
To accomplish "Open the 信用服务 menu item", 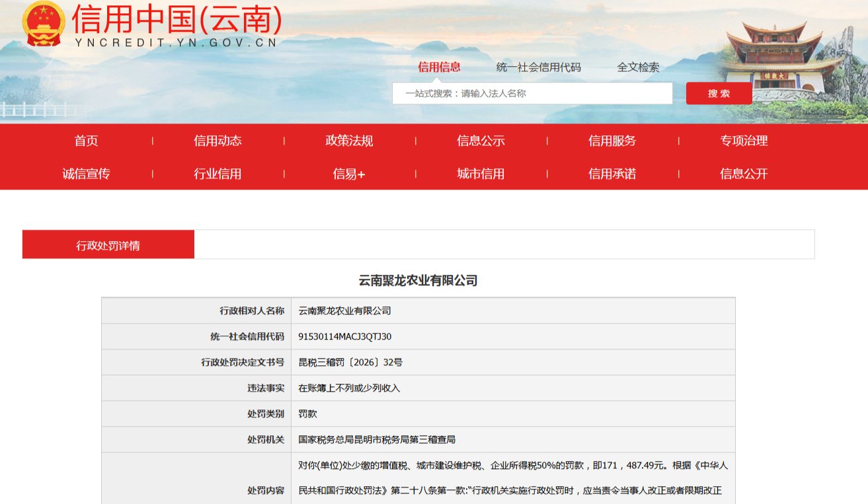I will [612, 141].
